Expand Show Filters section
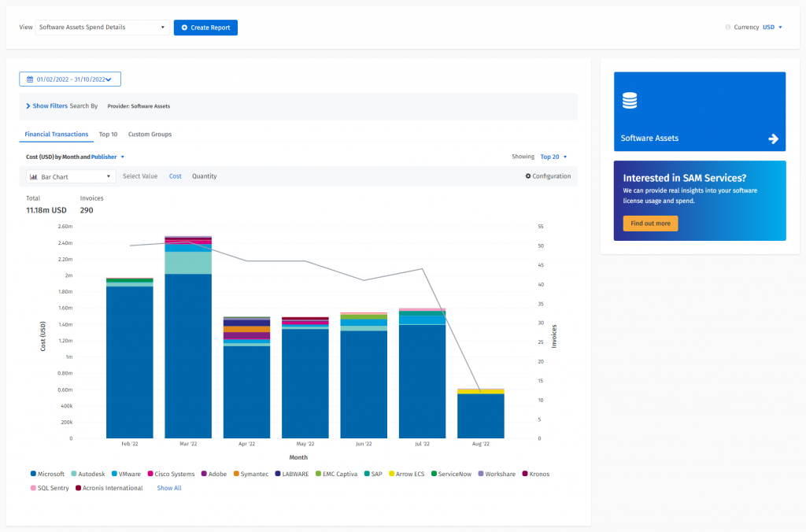 (x=50, y=105)
